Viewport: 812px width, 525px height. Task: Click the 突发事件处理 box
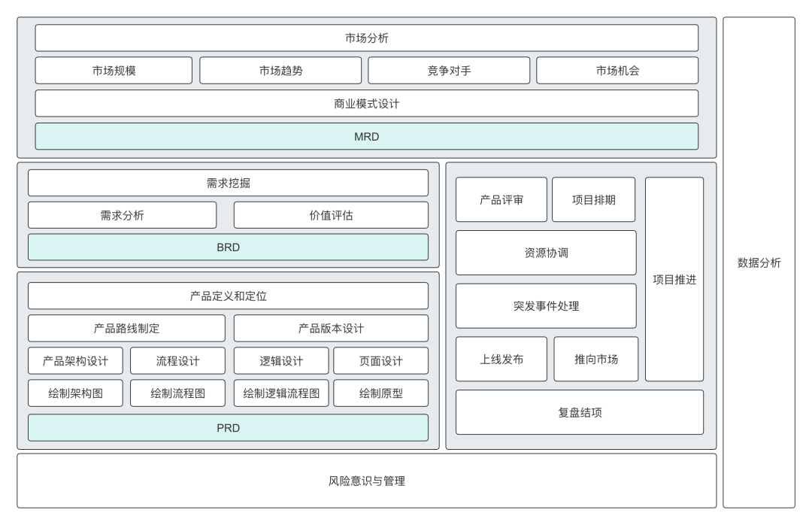(546, 306)
